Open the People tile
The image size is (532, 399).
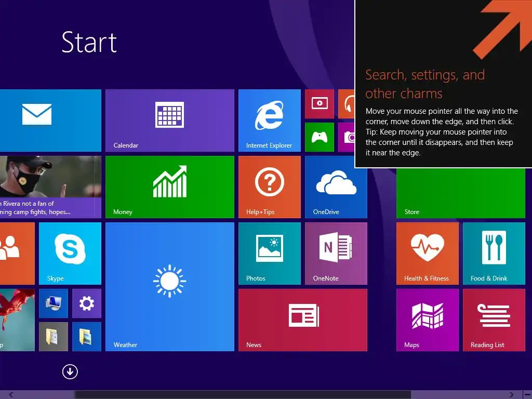(17, 254)
